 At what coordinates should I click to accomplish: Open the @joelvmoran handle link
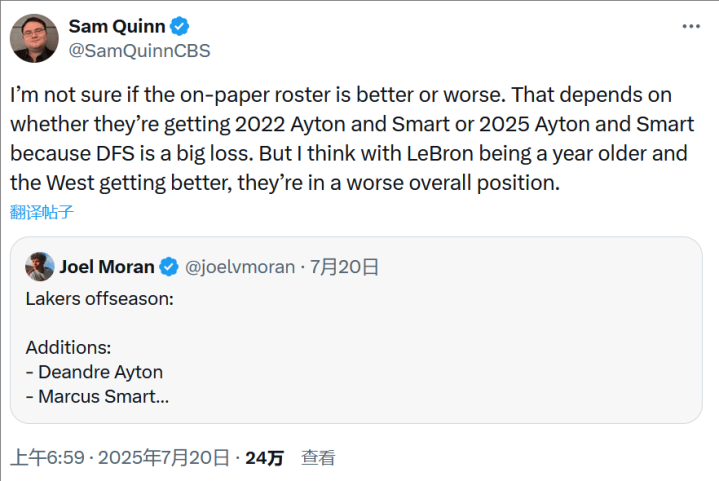(x=241, y=267)
